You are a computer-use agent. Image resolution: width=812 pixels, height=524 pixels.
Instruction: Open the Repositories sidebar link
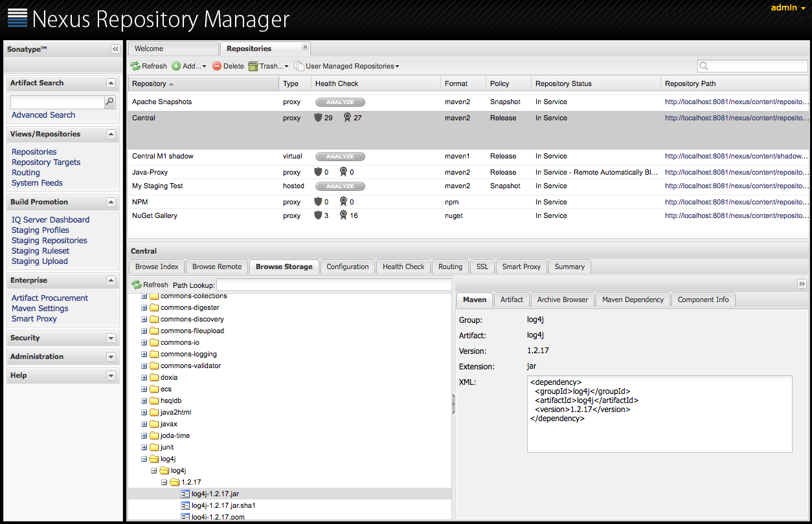[34, 152]
